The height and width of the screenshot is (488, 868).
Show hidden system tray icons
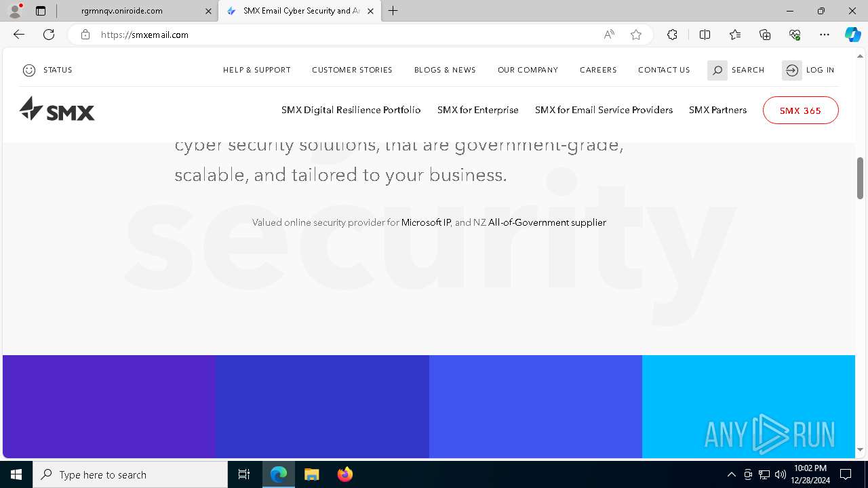pos(731,474)
